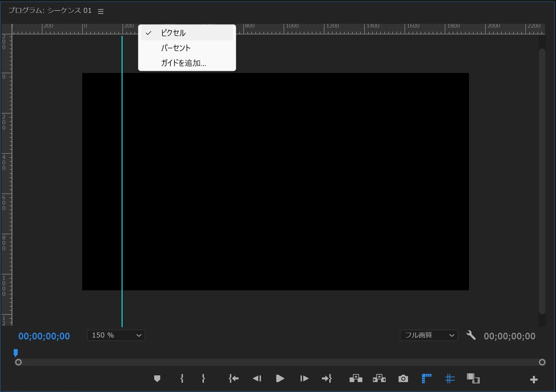Image resolution: width=556 pixels, height=392 pixels.
Task: Open the フル画質 playback resolution dropdown
Action: (429, 335)
